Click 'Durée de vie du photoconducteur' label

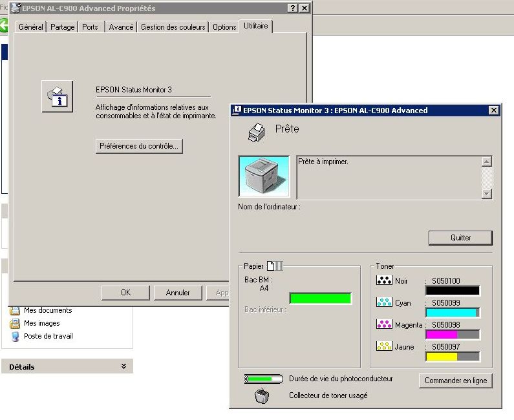341,379
